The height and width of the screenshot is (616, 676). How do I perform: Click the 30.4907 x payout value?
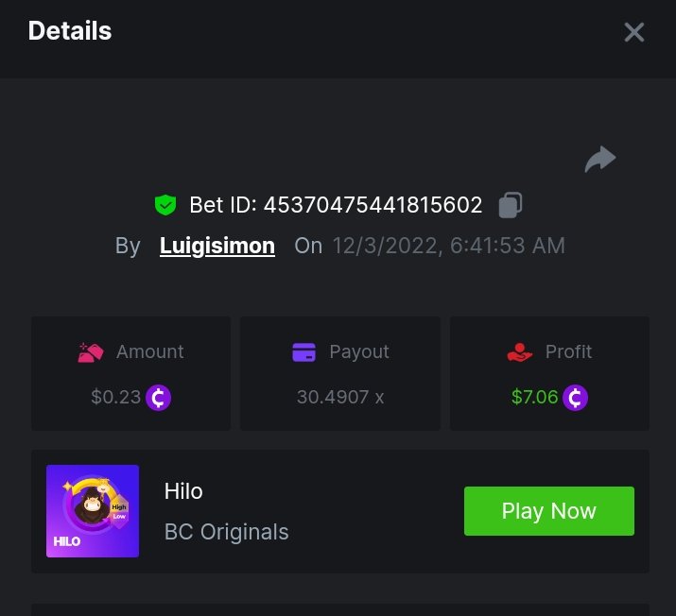click(x=340, y=397)
